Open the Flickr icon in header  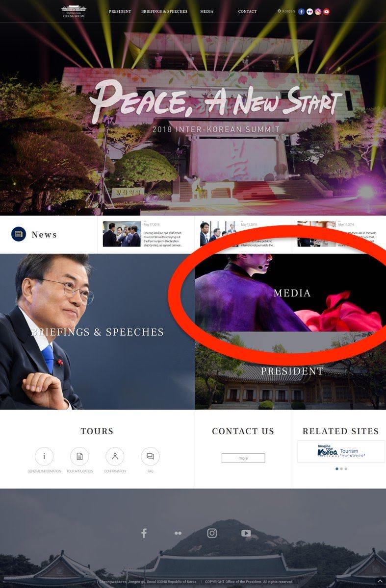coord(309,11)
